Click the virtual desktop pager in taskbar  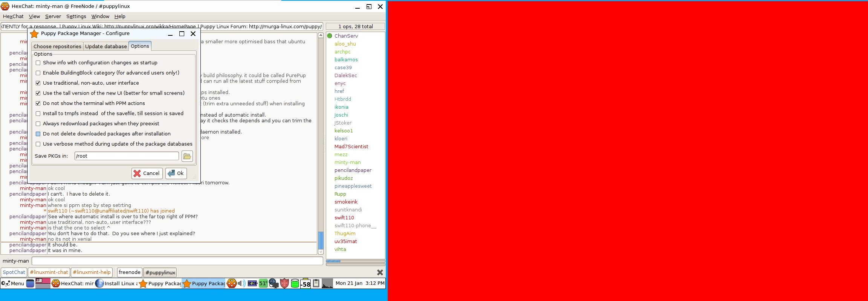(x=43, y=283)
